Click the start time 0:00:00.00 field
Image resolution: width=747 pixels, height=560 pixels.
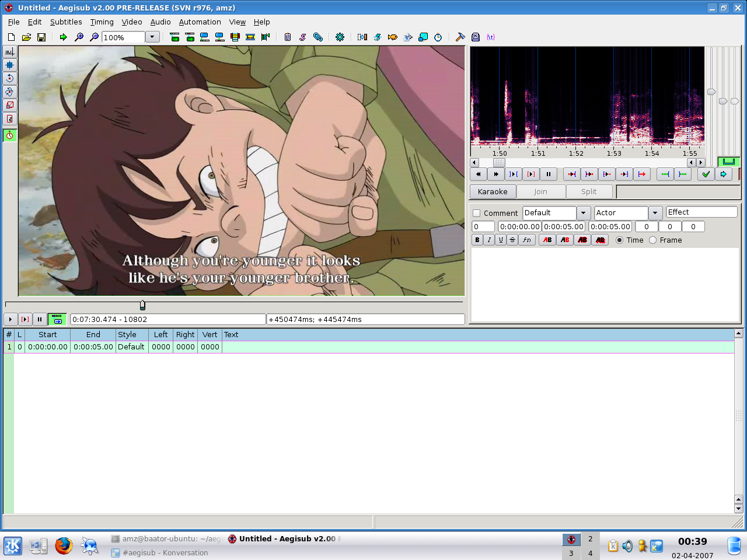(x=519, y=226)
